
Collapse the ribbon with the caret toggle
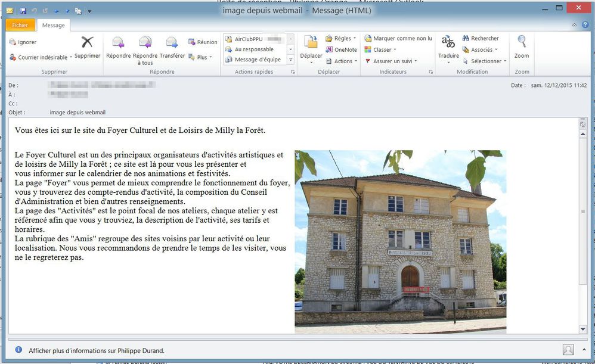coord(574,25)
